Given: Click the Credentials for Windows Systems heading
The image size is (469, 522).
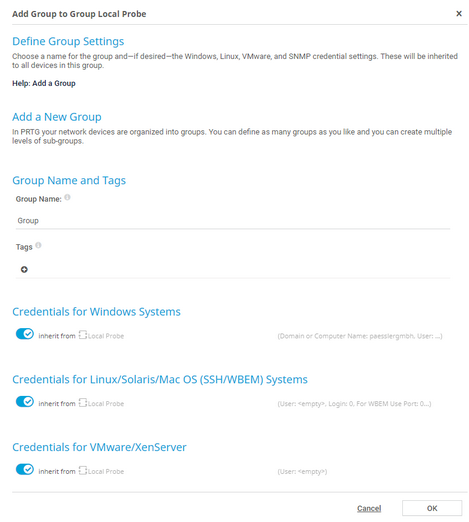Looking at the screenshot, I should [96, 312].
